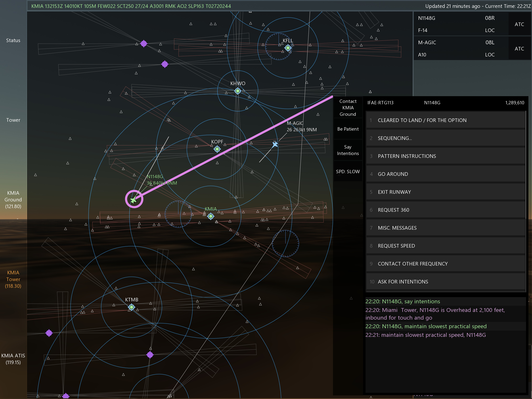The height and width of the screenshot is (399, 532).
Task: Select Ask for Intentions command
Action: [445, 282]
